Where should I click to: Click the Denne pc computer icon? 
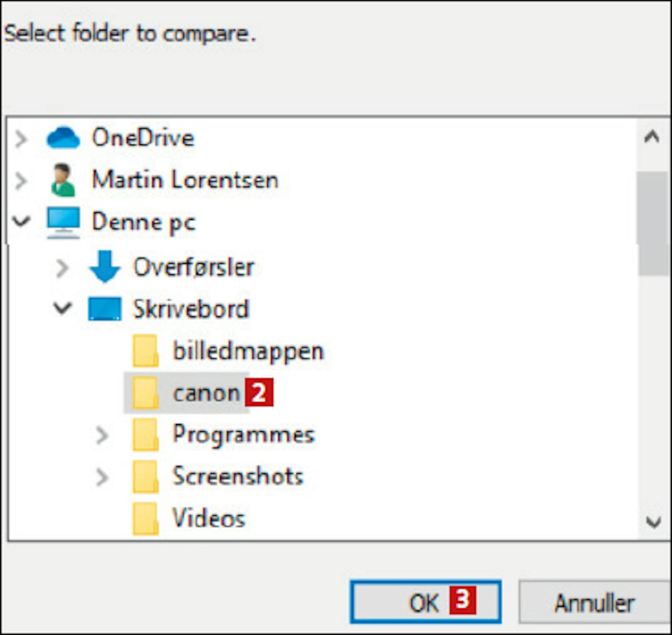(63, 222)
